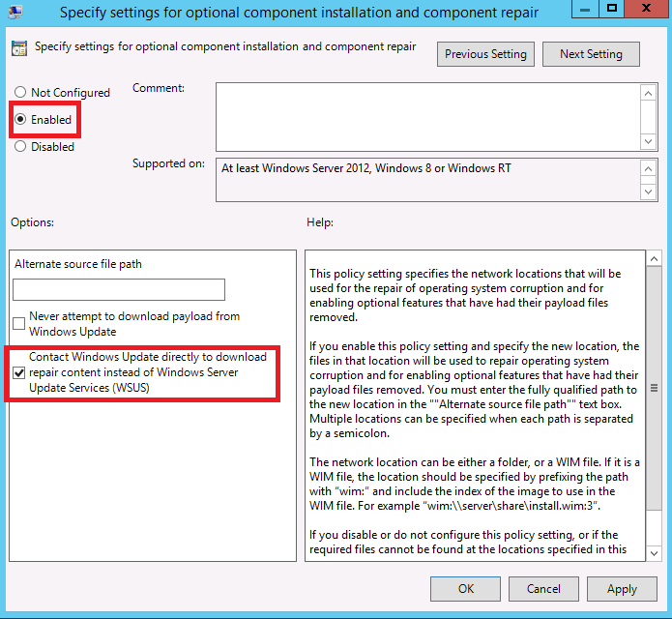The image size is (672, 619).
Task: Click Help pane scroll down arrow
Action: pyautogui.click(x=654, y=553)
